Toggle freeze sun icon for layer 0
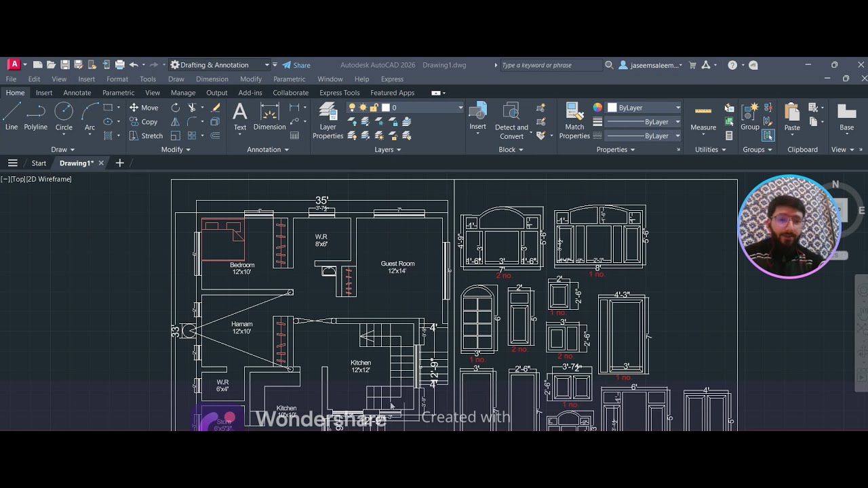Viewport: 868px width, 488px height. click(x=363, y=108)
